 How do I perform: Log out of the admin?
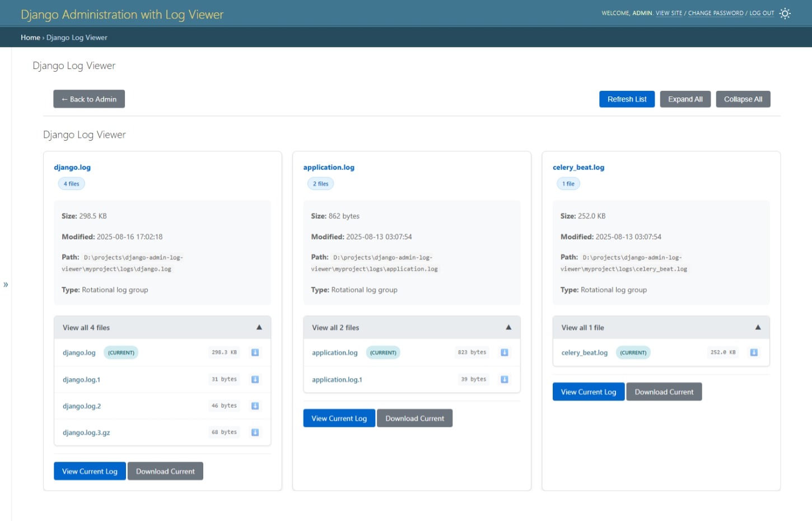click(762, 13)
